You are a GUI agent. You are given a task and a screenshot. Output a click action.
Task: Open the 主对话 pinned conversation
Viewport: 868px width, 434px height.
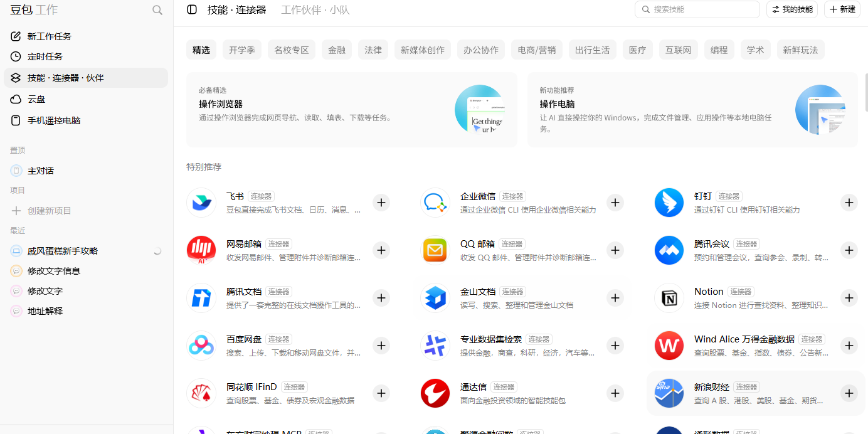coord(86,171)
